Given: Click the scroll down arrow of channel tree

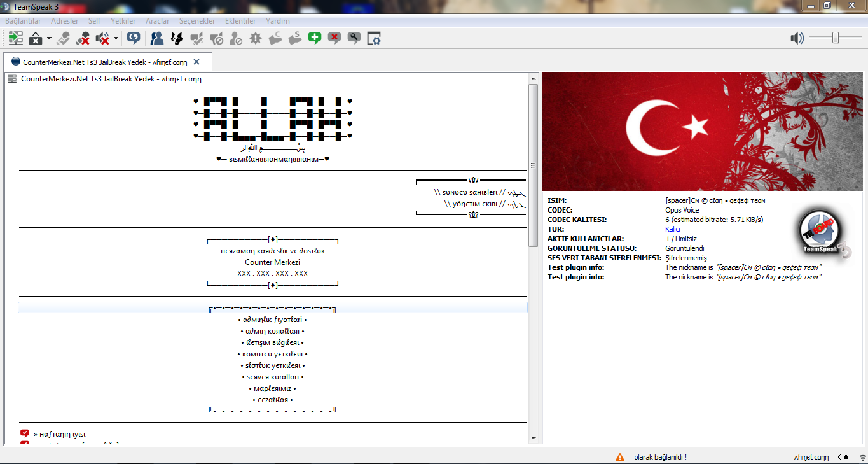Looking at the screenshot, I should [x=534, y=439].
